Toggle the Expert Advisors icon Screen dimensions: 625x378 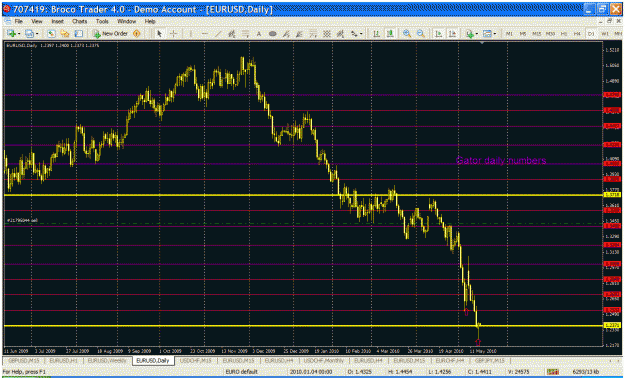137,34
